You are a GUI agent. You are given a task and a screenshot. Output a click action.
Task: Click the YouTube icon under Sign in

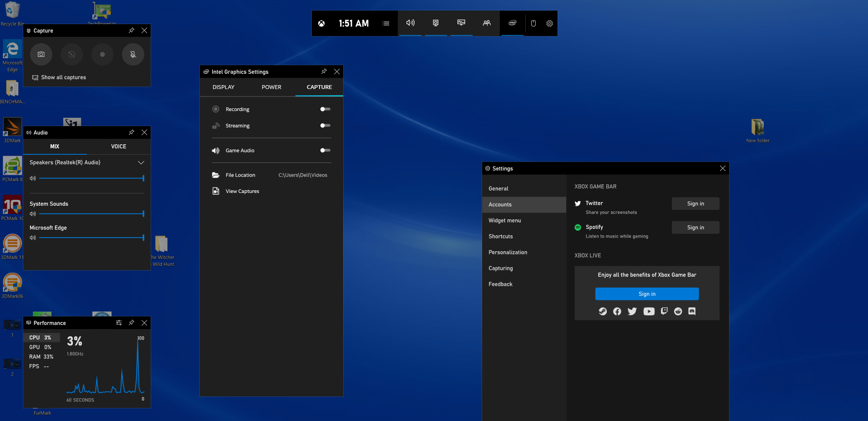pos(649,311)
